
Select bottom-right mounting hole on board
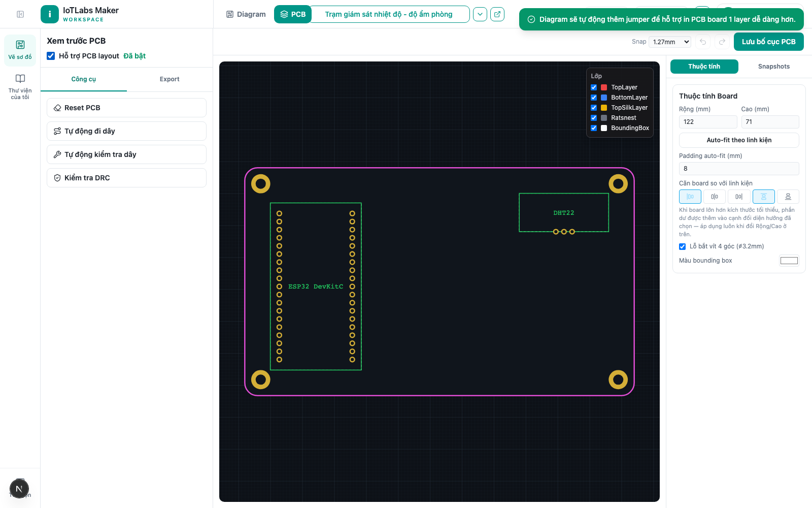click(x=618, y=379)
